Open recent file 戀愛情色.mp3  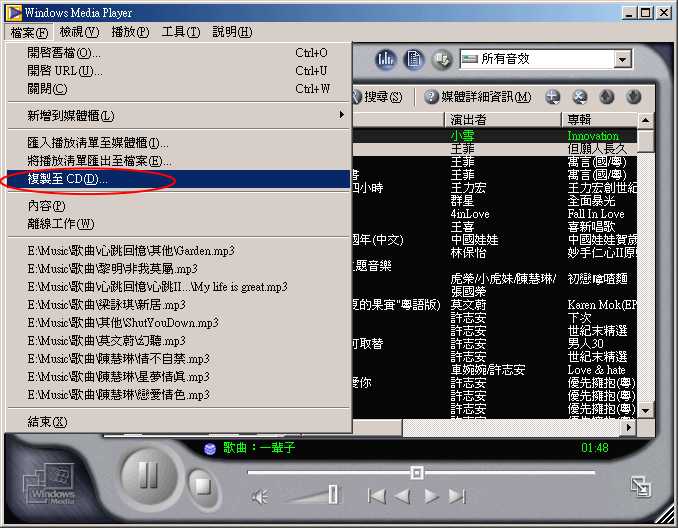(179, 395)
